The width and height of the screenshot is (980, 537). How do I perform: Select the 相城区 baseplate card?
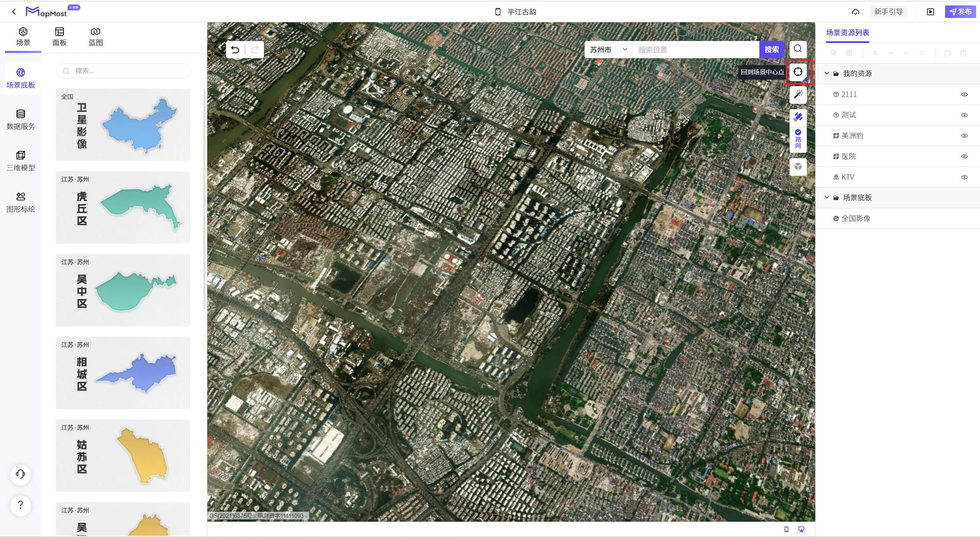(x=123, y=373)
